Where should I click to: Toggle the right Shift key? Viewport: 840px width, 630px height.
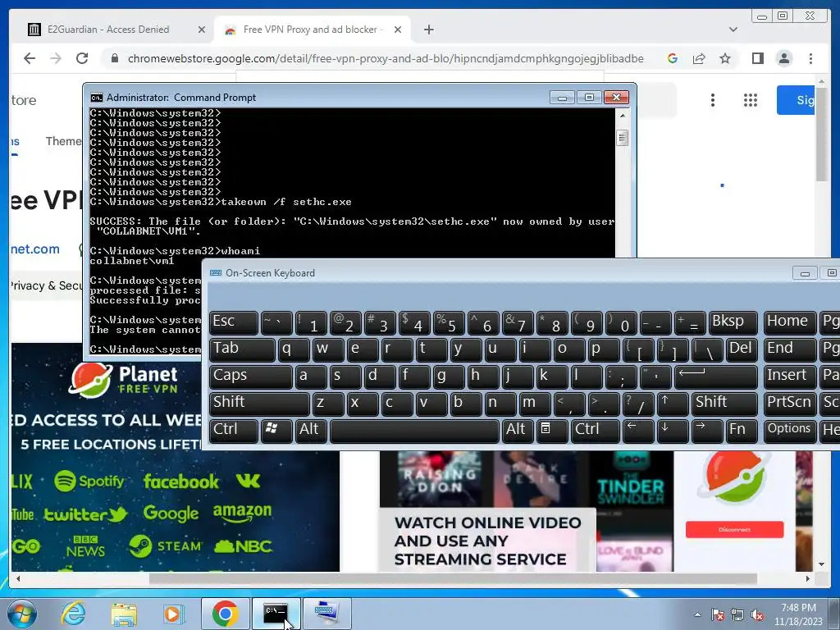tap(725, 404)
